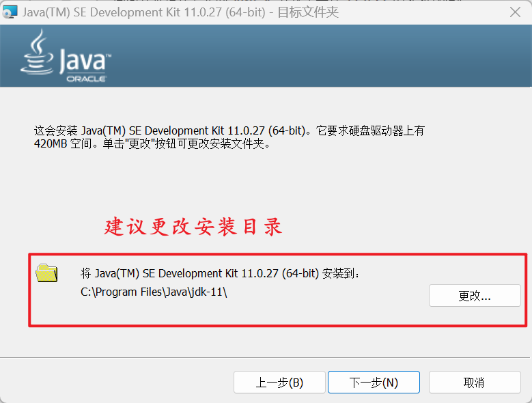Viewport: 532px width, 403px height.
Task: Click the installer icon in title bar
Action: coord(10,12)
